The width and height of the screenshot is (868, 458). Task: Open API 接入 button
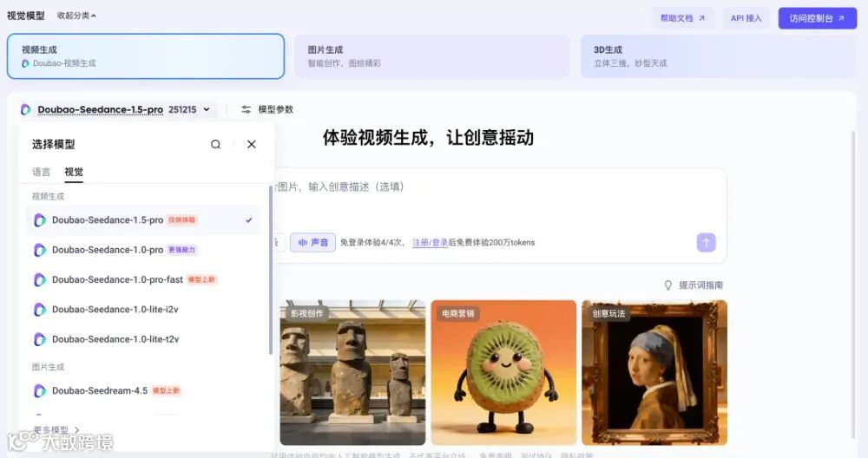click(746, 18)
